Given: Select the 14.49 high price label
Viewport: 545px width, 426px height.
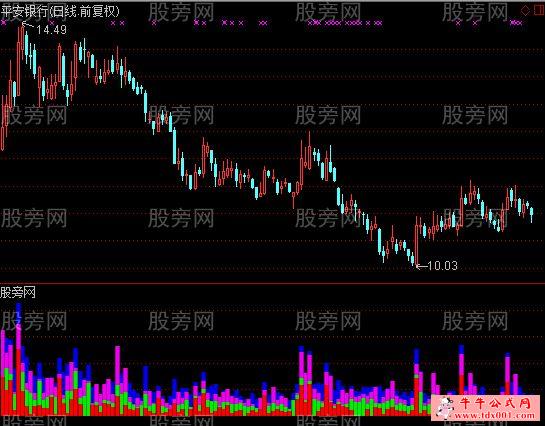Looking at the screenshot, I should coord(51,30).
